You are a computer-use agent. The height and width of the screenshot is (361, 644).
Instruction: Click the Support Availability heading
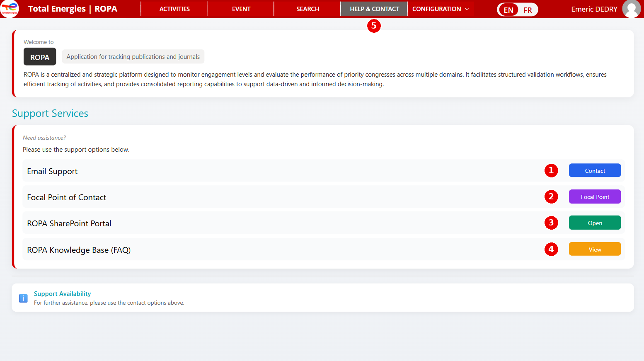tap(62, 293)
